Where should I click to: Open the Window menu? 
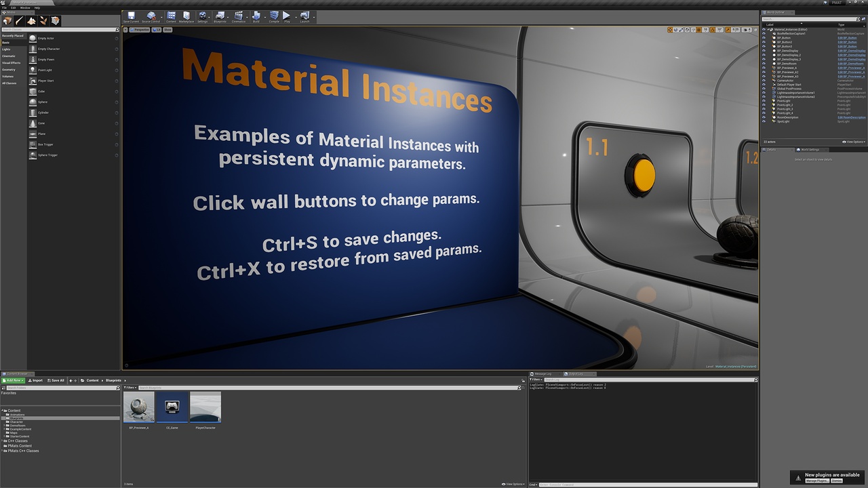click(x=24, y=7)
